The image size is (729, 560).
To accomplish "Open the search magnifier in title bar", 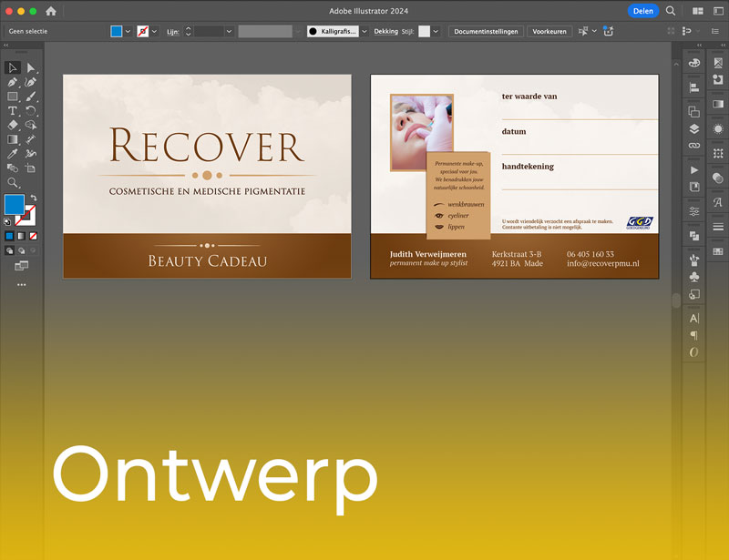I will 671,11.
